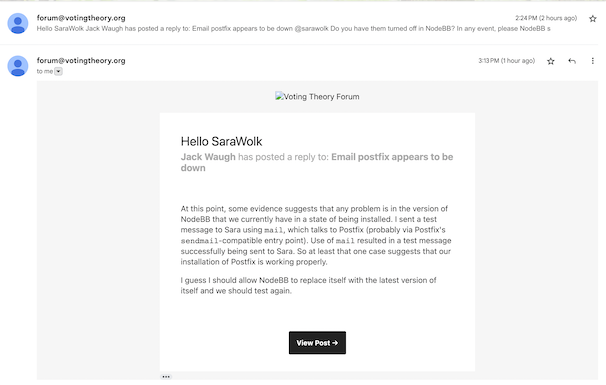Viewport: 606px width, 385px height.
Task: Click the '3:13 PM (1 hour ago)' timestamp
Action: click(507, 61)
